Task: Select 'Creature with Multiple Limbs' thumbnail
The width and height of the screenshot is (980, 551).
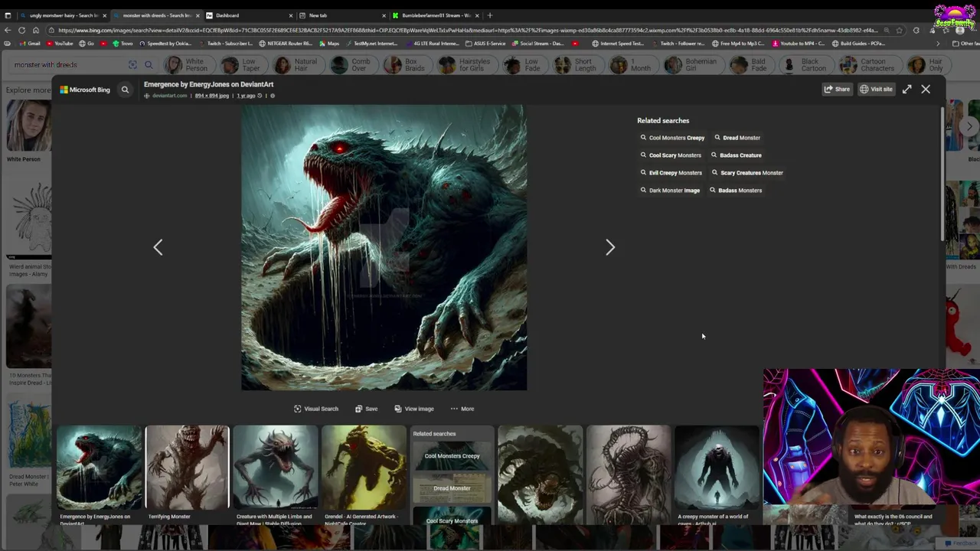Action: [x=275, y=468]
